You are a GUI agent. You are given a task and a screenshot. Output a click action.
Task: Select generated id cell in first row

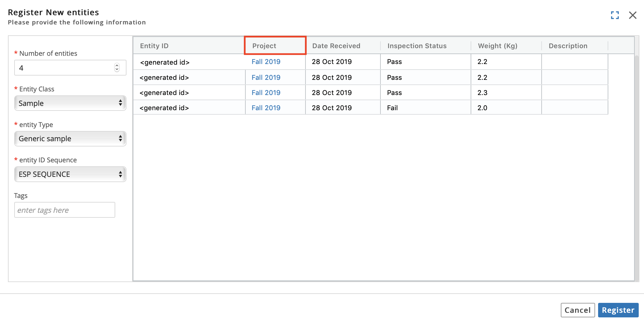click(189, 62)
